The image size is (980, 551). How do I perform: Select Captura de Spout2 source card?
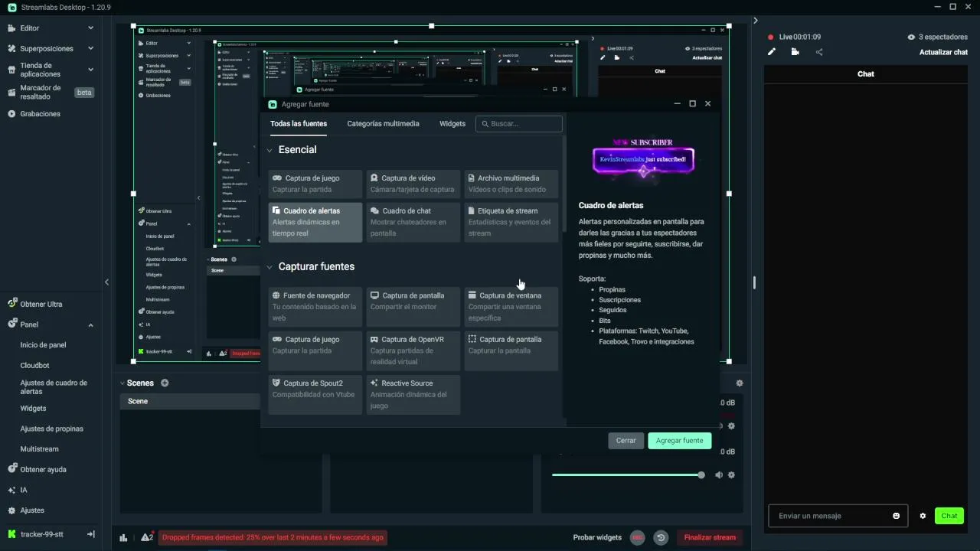tap(315, 394)
